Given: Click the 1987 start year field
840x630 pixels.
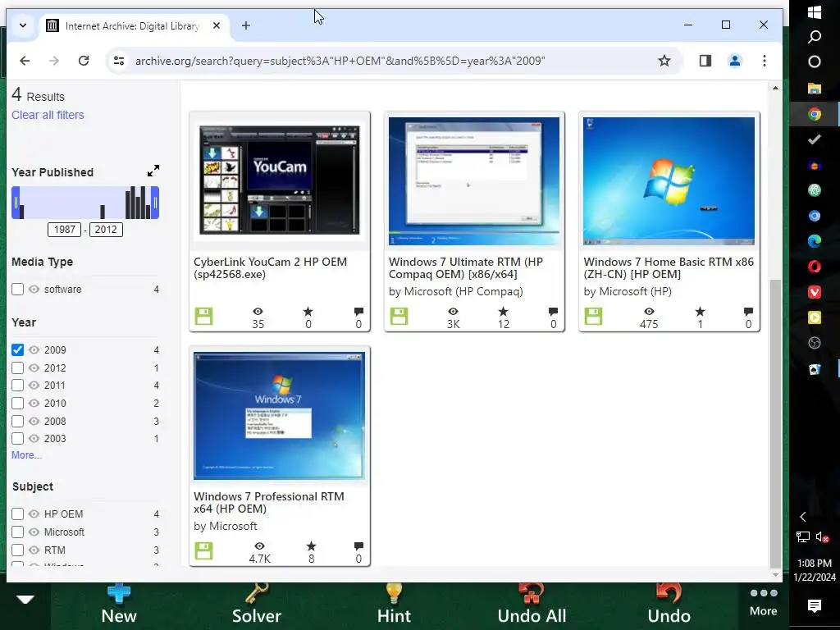Looking at the screenshot, I should pyautogui.click(x=64, y=230).
